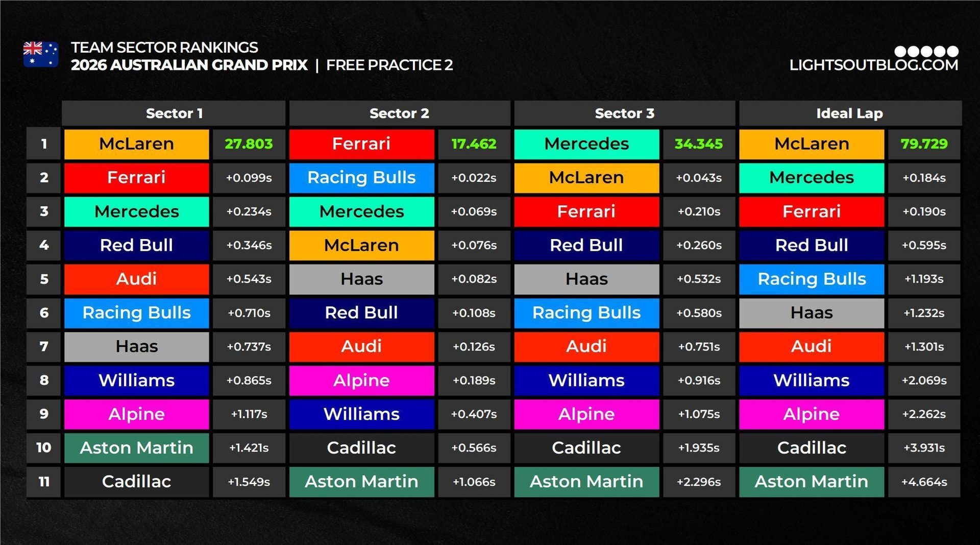Select the Ideal Lap column header
This screenshot has width=980, height=545.
849,113
